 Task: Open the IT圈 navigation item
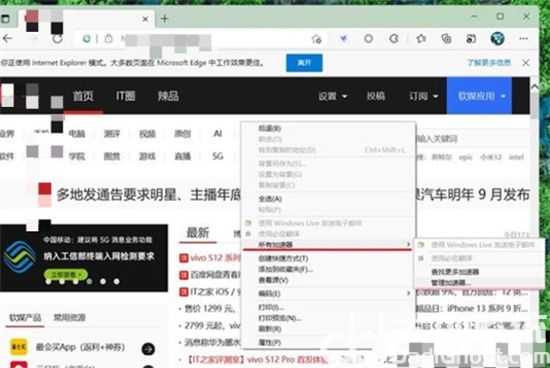coord(126,96)
